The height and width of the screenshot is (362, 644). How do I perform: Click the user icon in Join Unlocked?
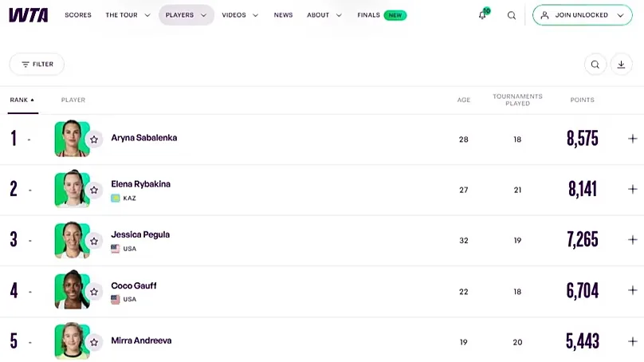[x=544, y=15]
